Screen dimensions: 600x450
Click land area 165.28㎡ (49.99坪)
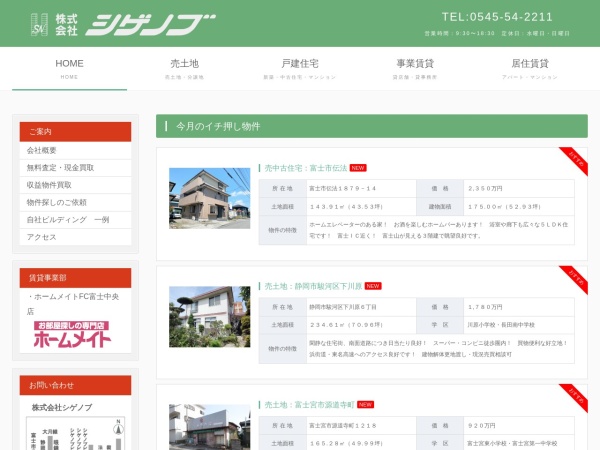(346, 443)
